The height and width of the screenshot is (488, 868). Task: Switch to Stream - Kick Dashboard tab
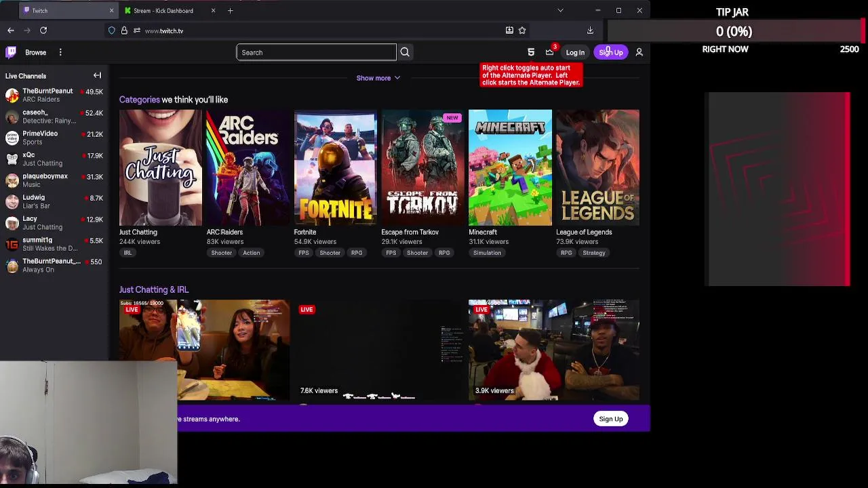click(170, 10)
